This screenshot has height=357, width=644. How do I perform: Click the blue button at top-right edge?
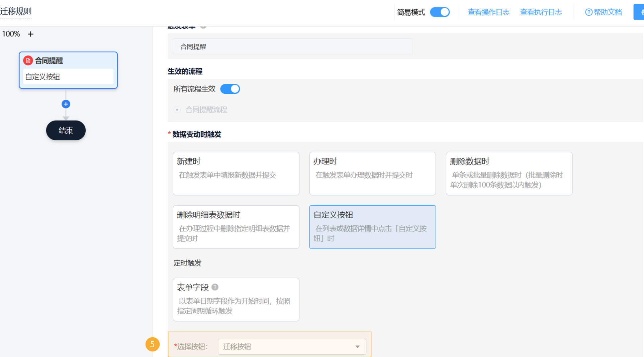639,12
